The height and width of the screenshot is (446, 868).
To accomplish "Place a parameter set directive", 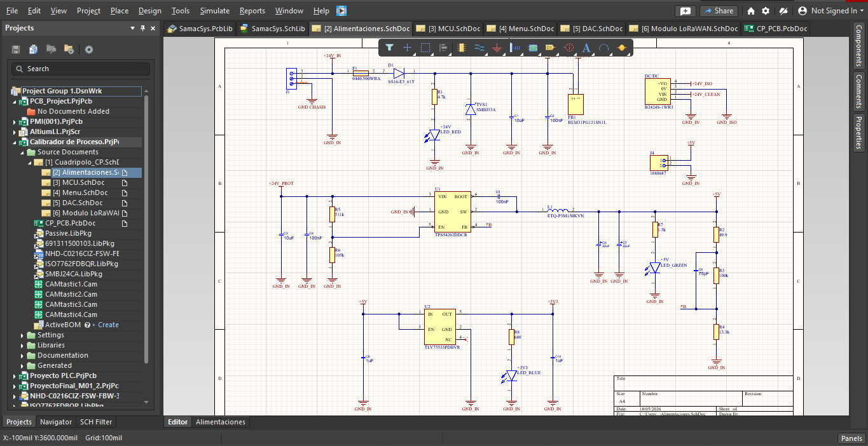I will [x=569, y=48].
